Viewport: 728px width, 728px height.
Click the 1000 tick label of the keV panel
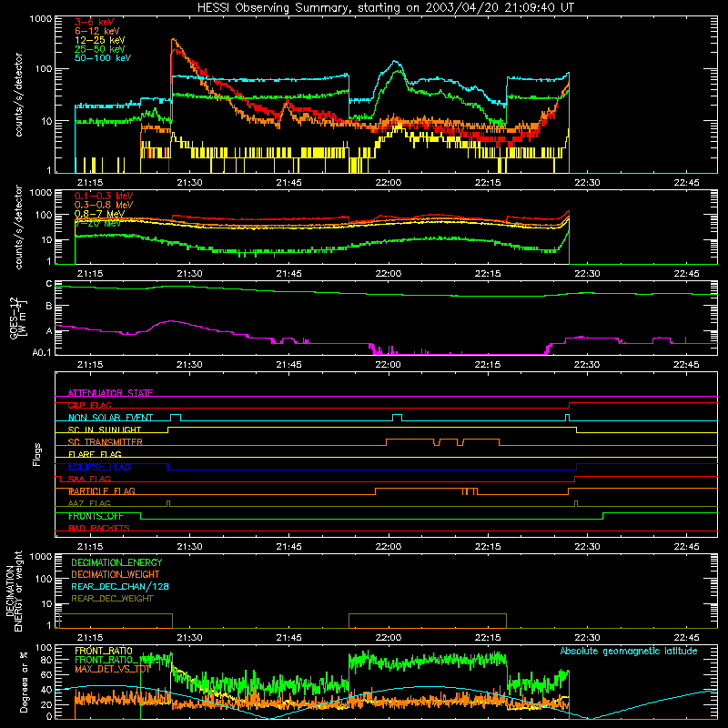pos(41,19)
